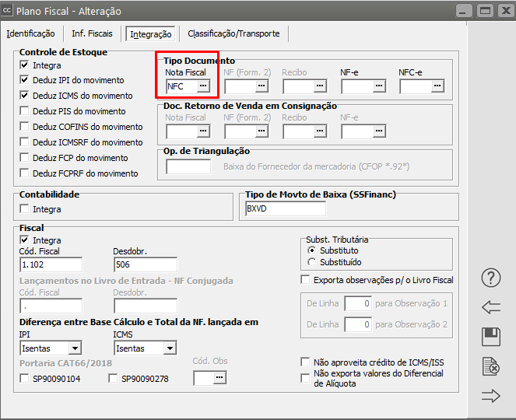Click the help question mark icon
The image size is (516, 420).
click(491, 278)
